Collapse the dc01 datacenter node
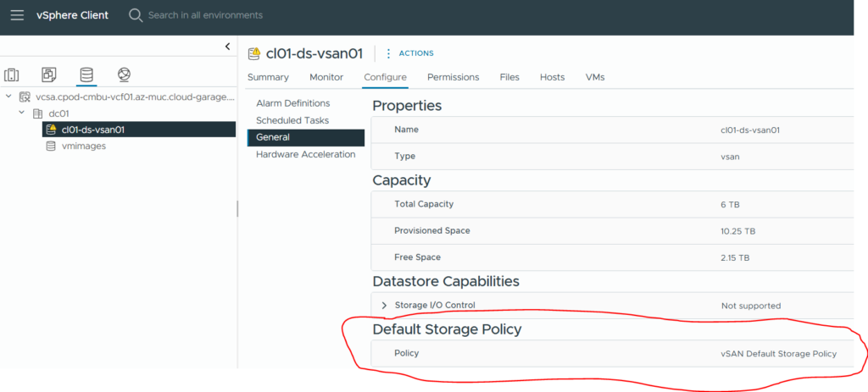 tap(22, 113)
